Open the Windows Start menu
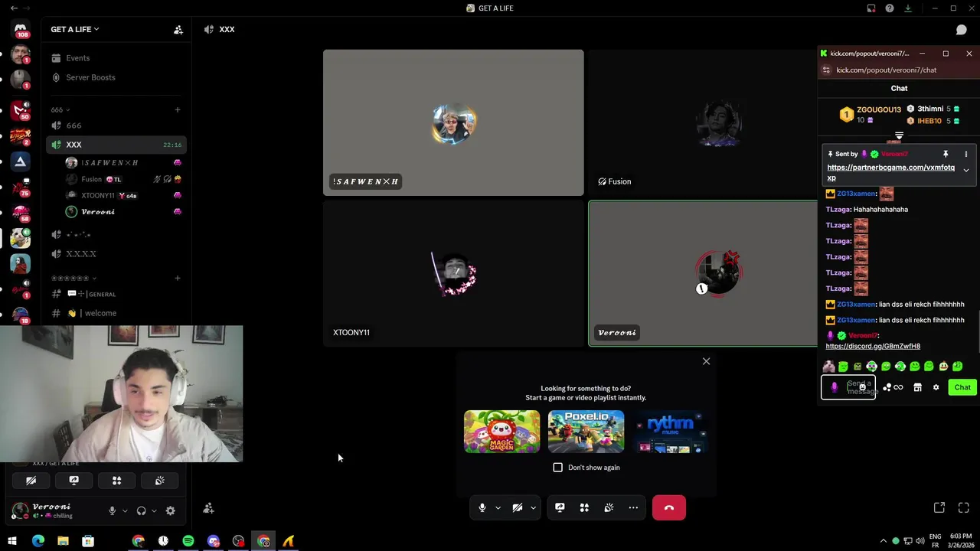980x551 pixels. click(12, 541)
